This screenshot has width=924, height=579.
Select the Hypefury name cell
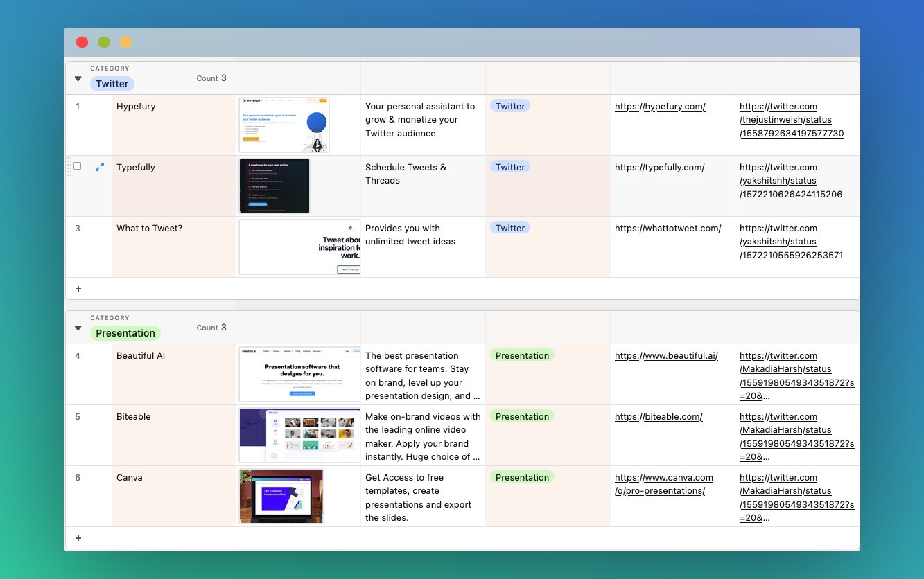174,125
